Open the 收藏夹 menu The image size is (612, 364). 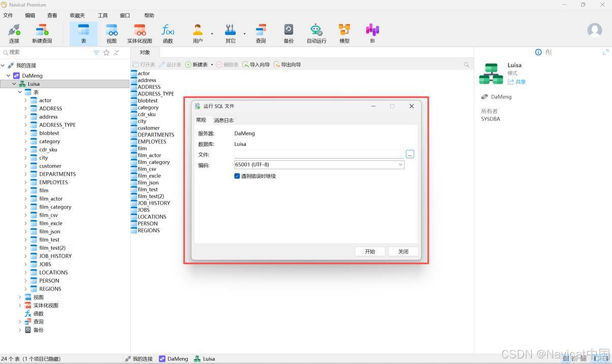click(x=77, y=15)
